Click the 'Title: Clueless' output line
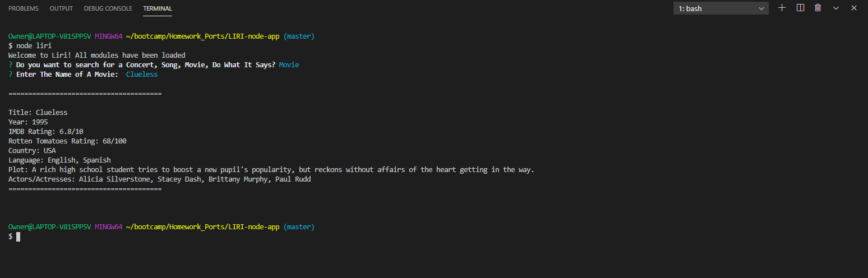 pos(38,113)
